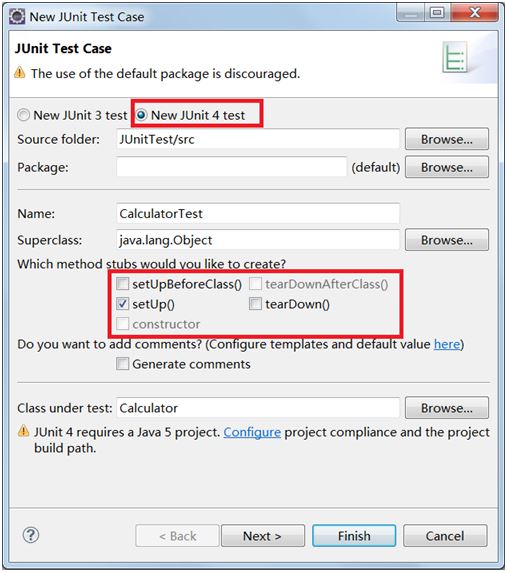The width and height of the screenshot is (507, 572).
Task: Open the 'here' templates configuration link
Action: pos(447,344)
